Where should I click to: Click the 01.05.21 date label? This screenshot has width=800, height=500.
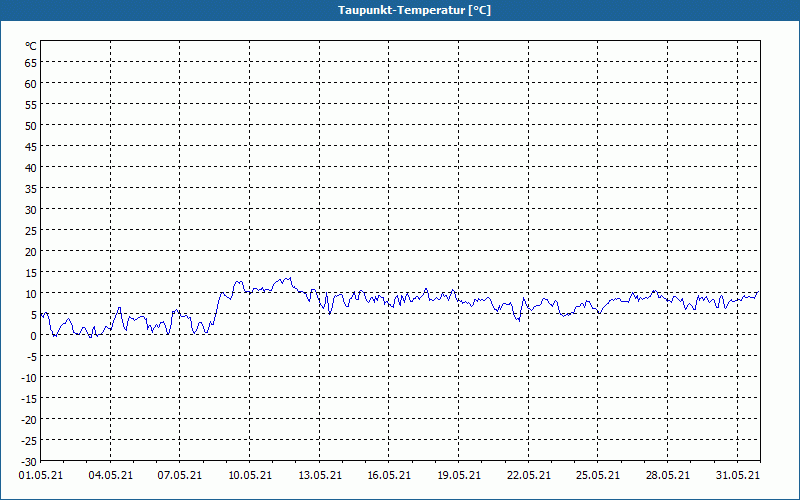click(x=41, y=476)
